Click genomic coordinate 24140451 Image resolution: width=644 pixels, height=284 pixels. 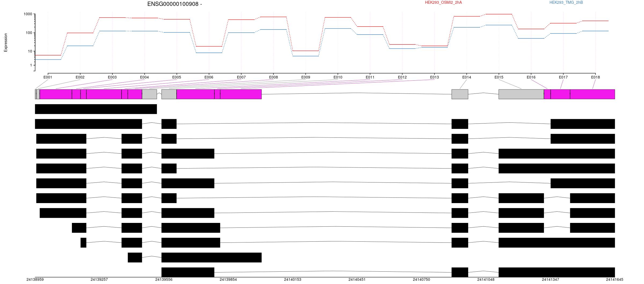click(x=357, y=279)
